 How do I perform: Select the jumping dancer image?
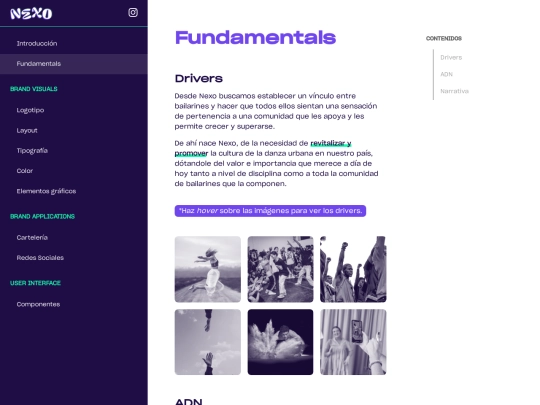[x=208, y=269]
